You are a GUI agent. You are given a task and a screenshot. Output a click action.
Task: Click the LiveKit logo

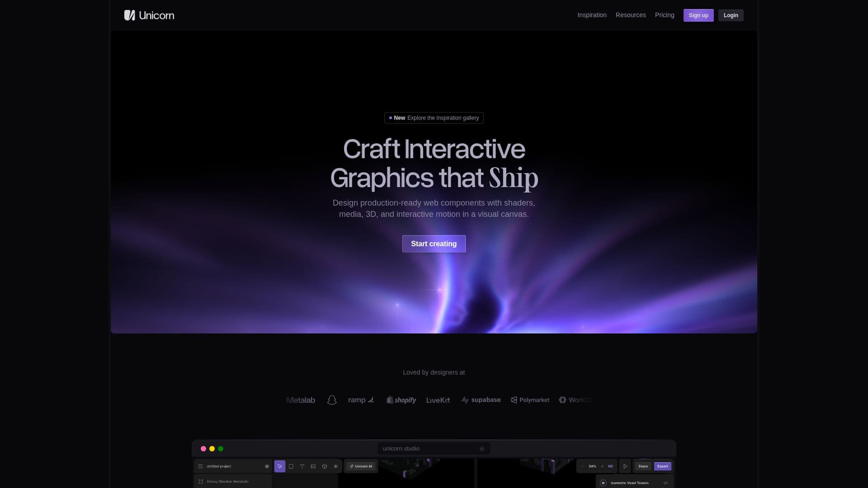click(x=438, y=400)
